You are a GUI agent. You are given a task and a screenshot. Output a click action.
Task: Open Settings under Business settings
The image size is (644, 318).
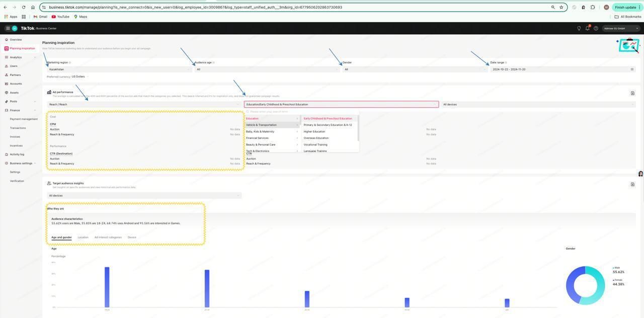[x=15, y=172]
